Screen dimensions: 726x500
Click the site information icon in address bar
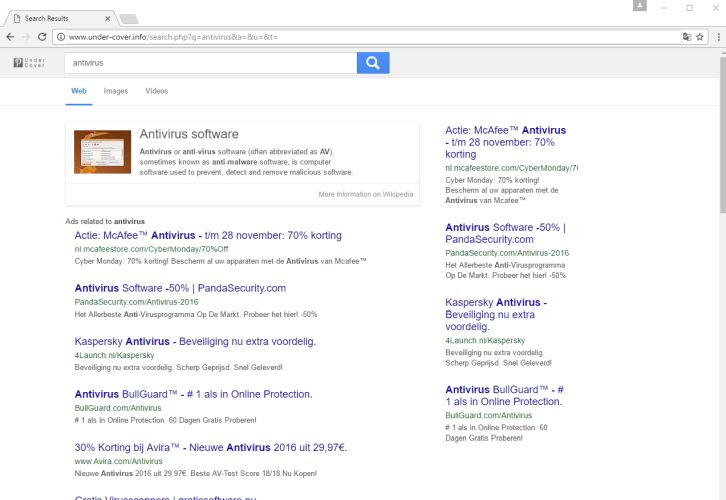(x=61, y=37)
